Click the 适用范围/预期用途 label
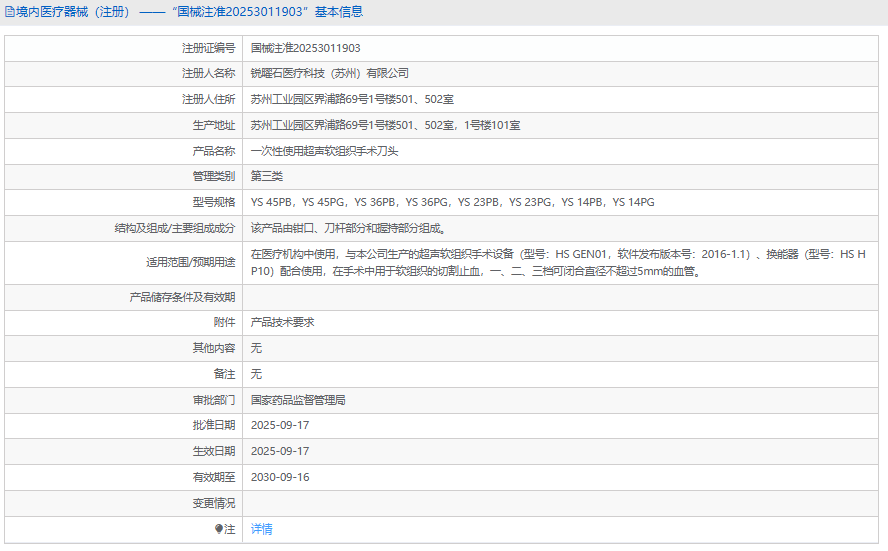This screenshot has height=551, width=888. tap(190, 262)
